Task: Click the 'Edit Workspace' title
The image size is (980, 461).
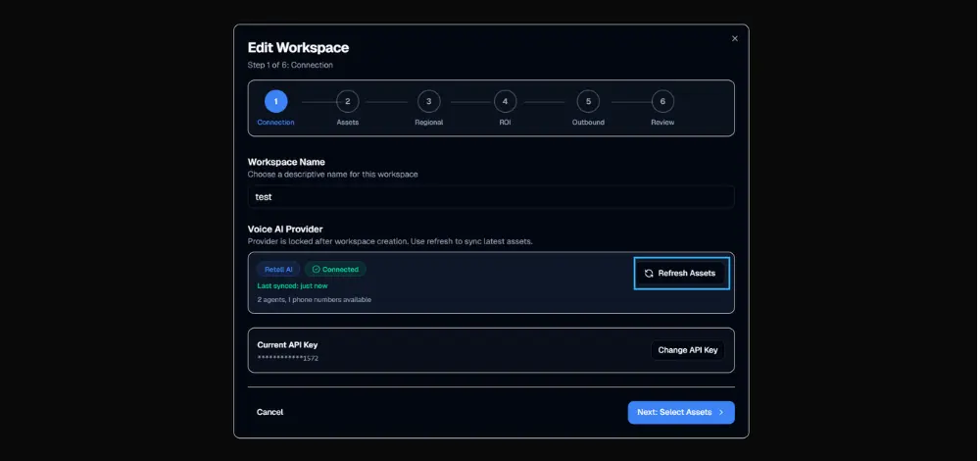Action: click(298, 47)
